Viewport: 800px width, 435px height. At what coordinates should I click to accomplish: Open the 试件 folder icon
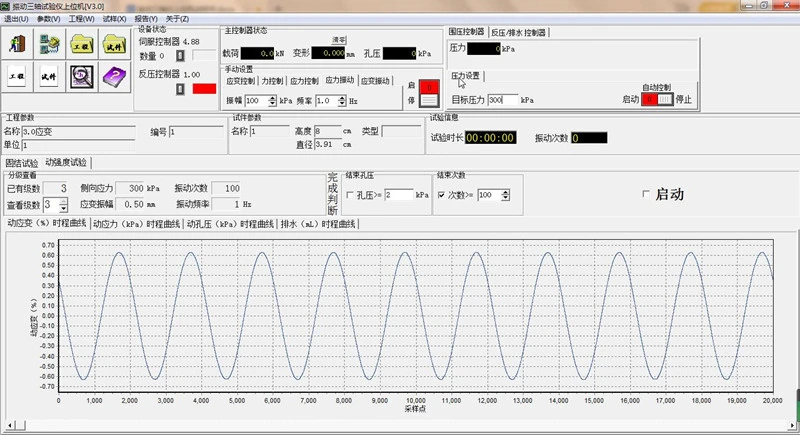point(114,44)
